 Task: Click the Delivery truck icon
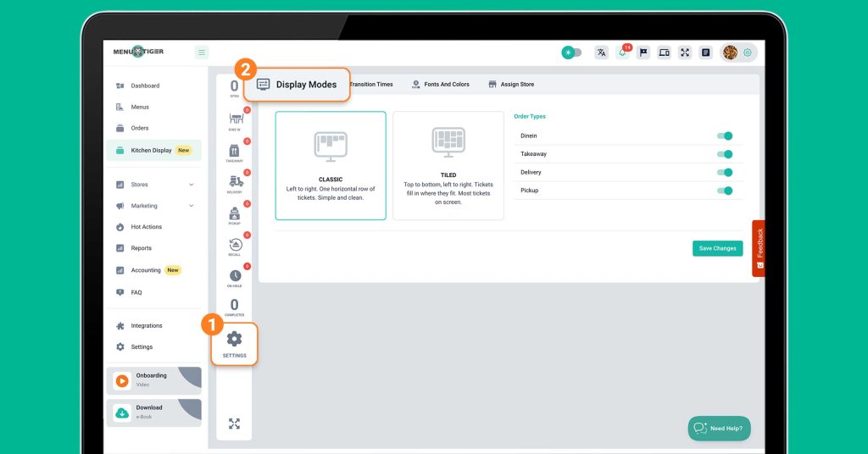[235, 182]
